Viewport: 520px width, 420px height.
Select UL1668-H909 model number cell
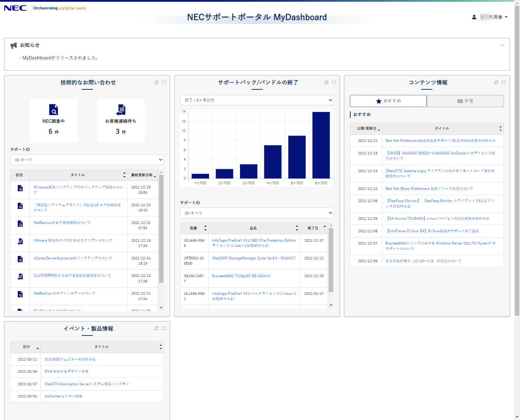click(194, 243)
